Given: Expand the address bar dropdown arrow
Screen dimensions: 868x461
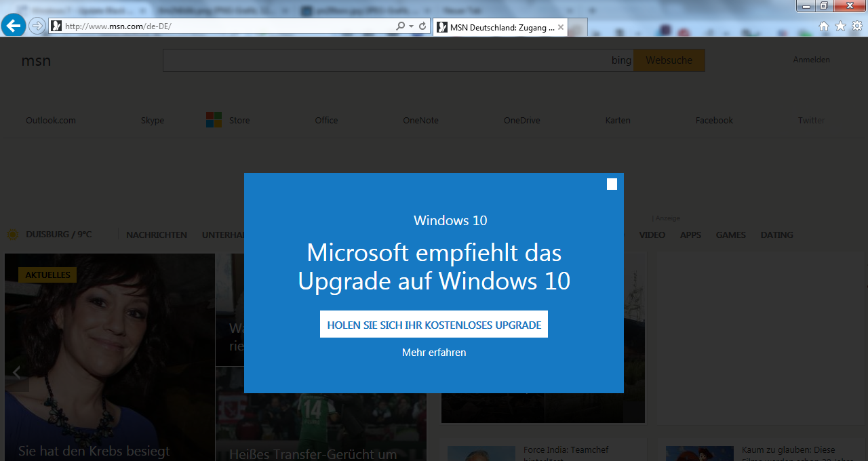Looking at the screenshot, I should click(411, 26).
